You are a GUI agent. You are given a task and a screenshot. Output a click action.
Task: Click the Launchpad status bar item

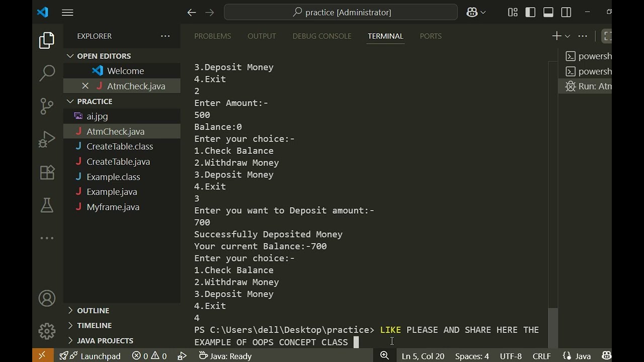(91, 355)
